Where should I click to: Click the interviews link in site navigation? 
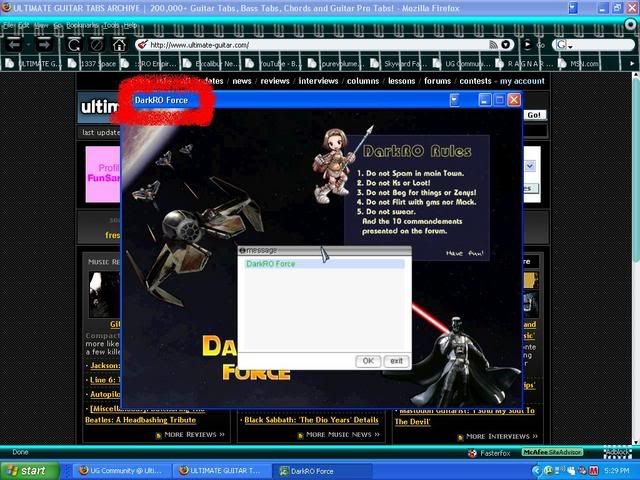(x=318, y=81)
